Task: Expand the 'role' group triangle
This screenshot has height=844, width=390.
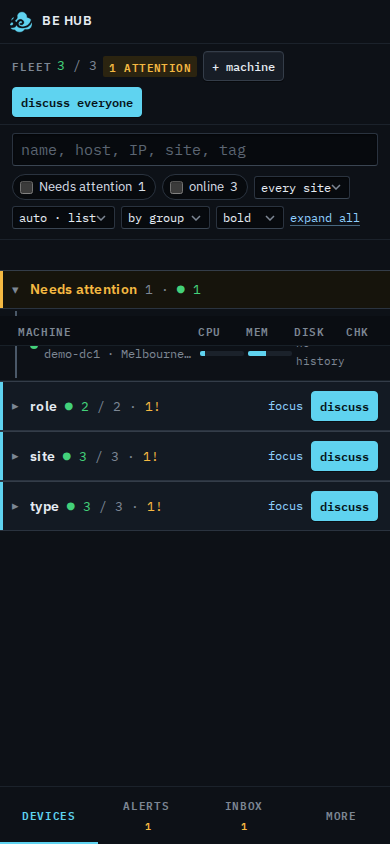Action: coord(16,406)
